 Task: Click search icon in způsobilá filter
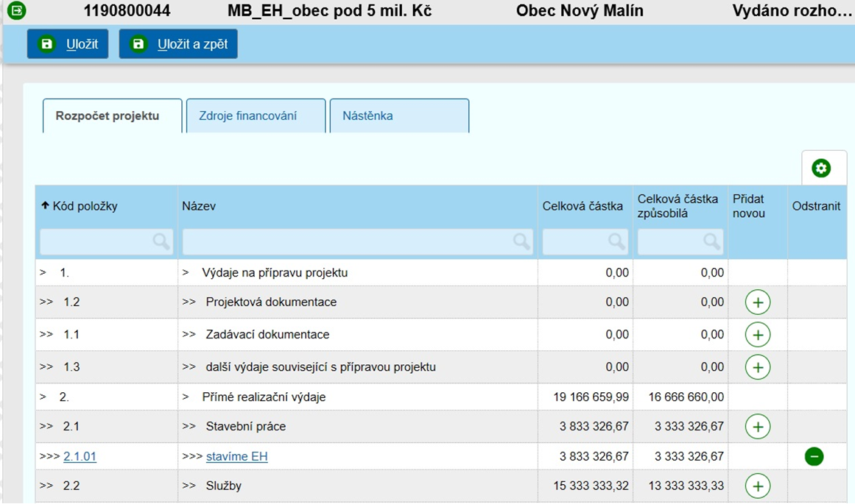point(711,241)
